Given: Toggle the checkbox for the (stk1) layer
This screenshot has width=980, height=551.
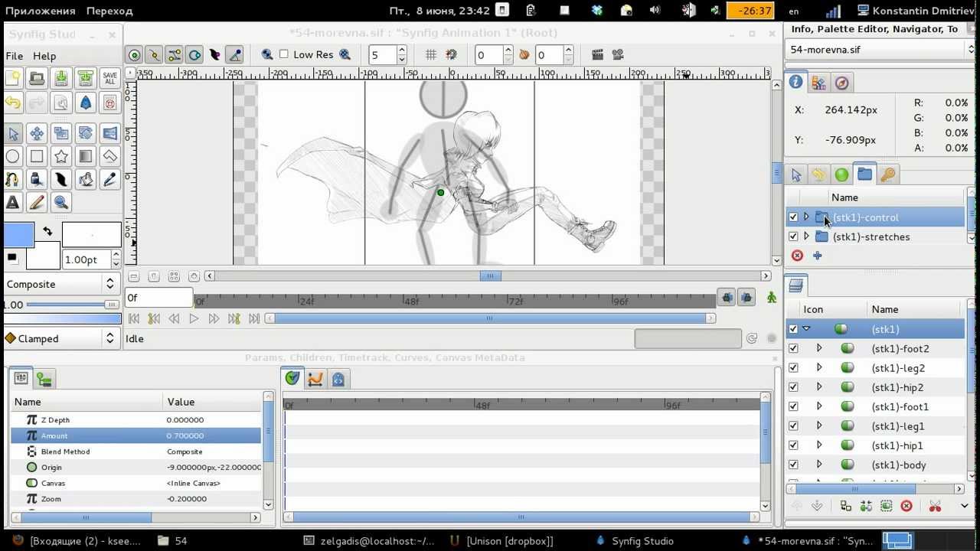Looking at the screenshot, I should pos(793,329).
